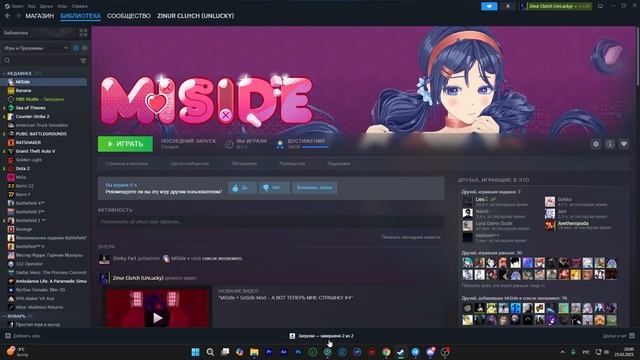Open the store page link tab
The image size is (640, 360).
click(127, 164)
